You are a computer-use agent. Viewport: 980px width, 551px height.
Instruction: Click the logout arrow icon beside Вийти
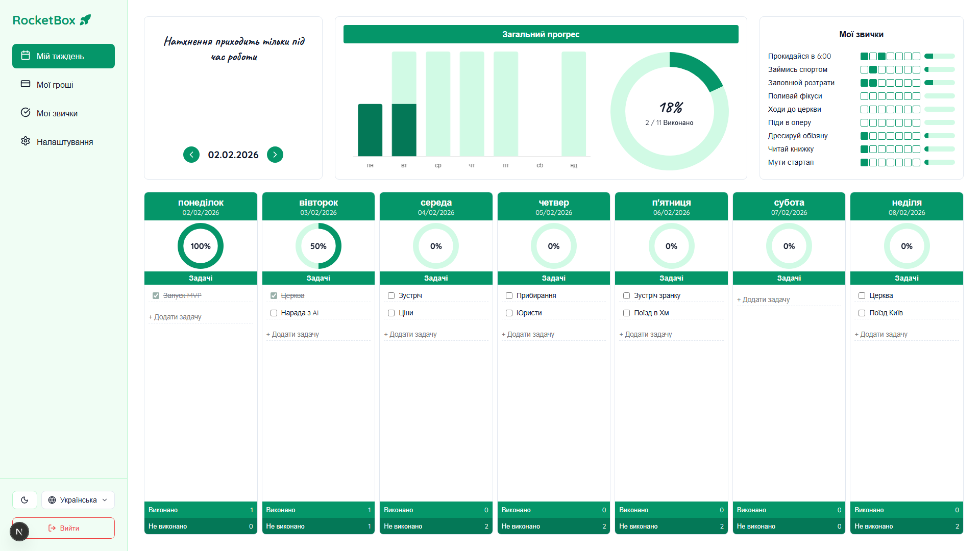52,528
